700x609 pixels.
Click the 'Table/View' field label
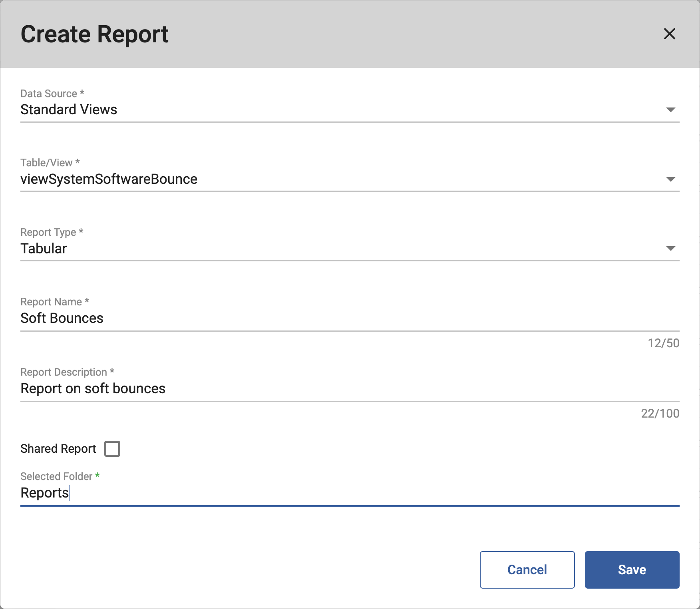(46, 163)
